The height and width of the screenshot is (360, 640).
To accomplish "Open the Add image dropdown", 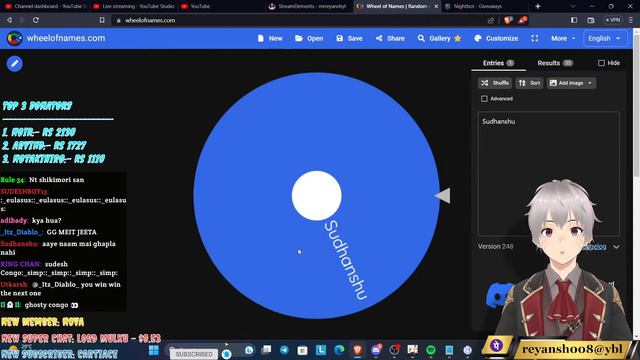I will [571, 83].
